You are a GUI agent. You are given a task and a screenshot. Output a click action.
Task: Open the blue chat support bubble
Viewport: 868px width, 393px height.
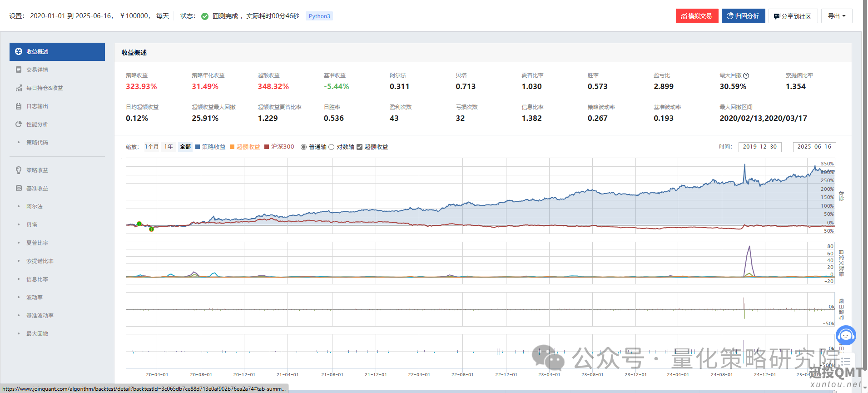point(846,336)
